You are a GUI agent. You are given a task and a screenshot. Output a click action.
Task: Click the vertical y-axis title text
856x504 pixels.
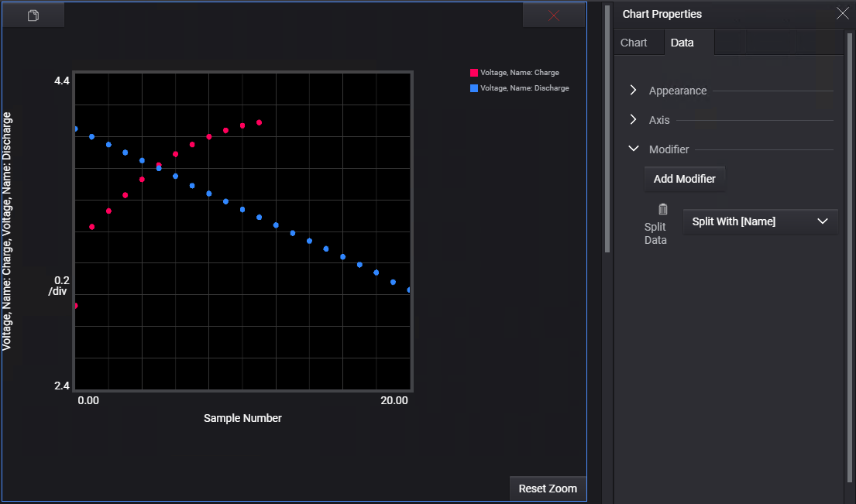(6, 231)
